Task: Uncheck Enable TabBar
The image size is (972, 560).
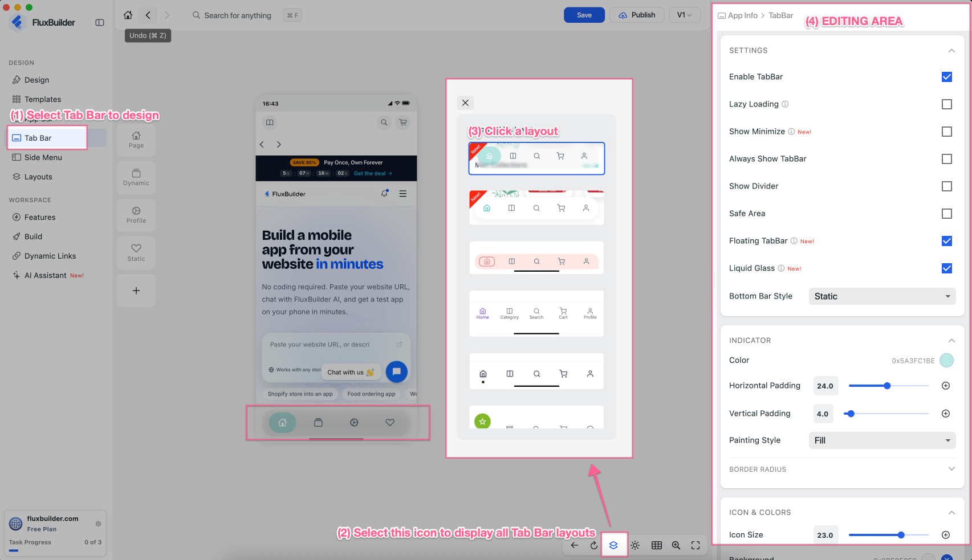Action: click(x=947, y=77)
